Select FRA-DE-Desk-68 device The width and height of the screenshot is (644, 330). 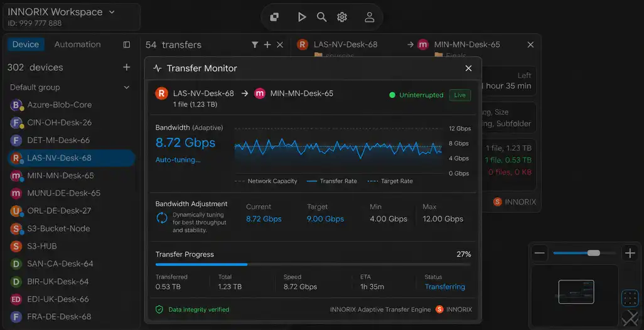(71, 316)
